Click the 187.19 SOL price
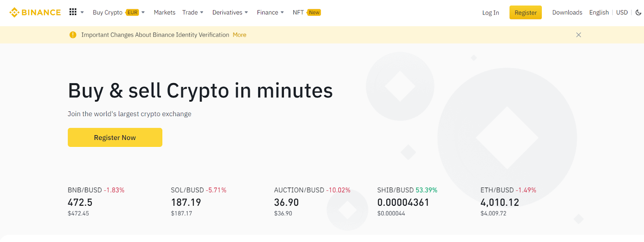Viewport: 644px width, 242px height. point(186,202)
